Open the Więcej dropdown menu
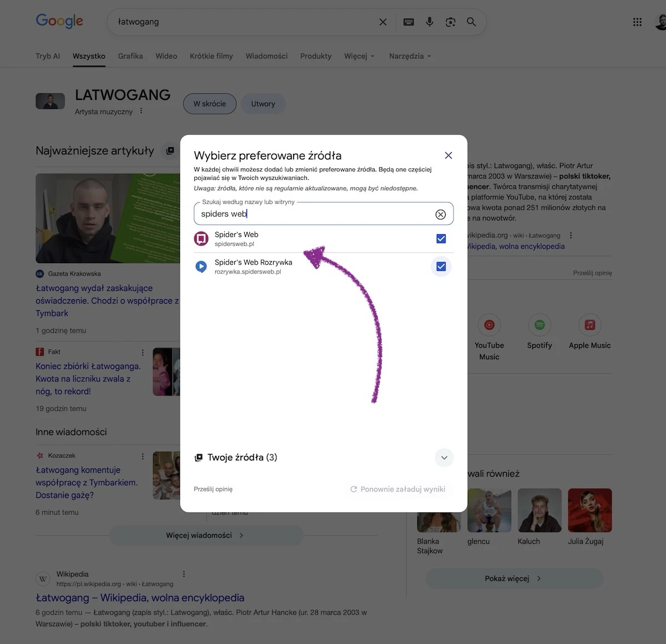 pos(359,56)
